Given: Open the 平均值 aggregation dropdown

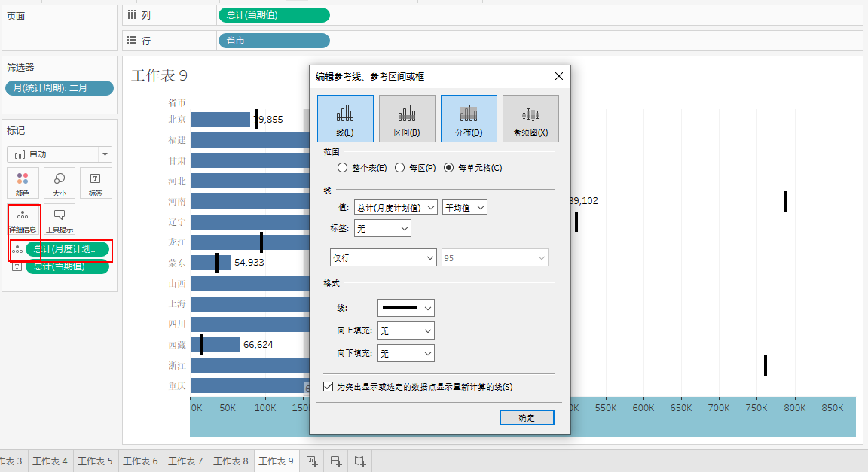Looking at the screenshot, I should (464, 206).
